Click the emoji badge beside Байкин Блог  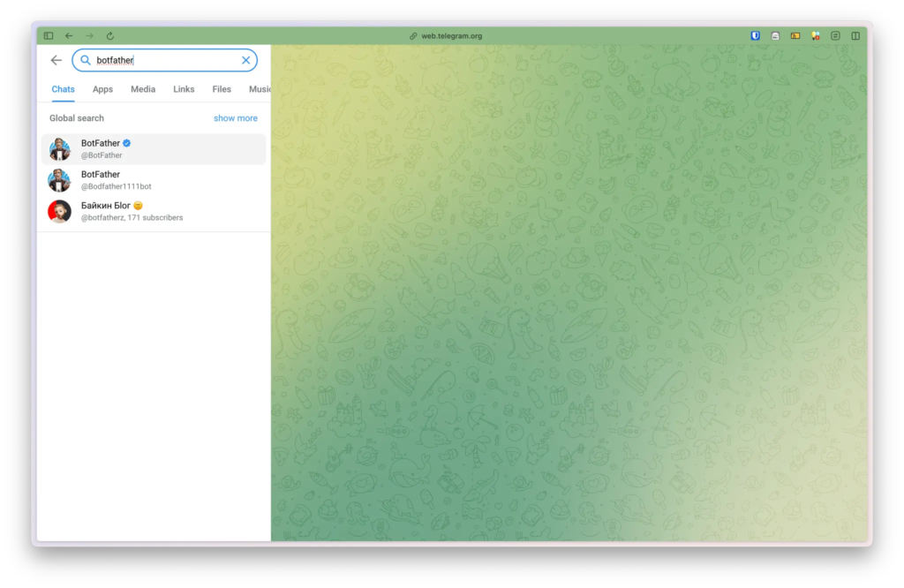pos(138,205)
